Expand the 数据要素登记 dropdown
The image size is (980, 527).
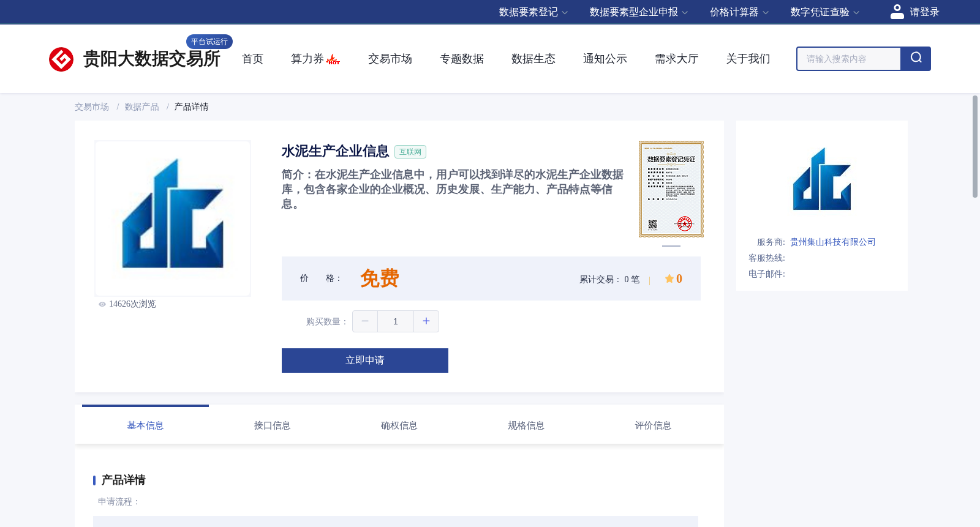533,12
